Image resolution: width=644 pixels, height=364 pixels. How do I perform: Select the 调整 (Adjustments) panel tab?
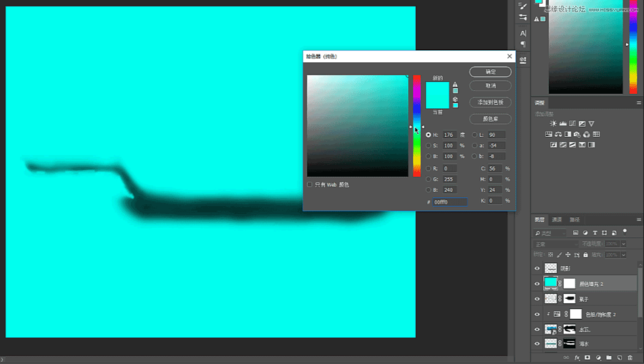point(540,103)
